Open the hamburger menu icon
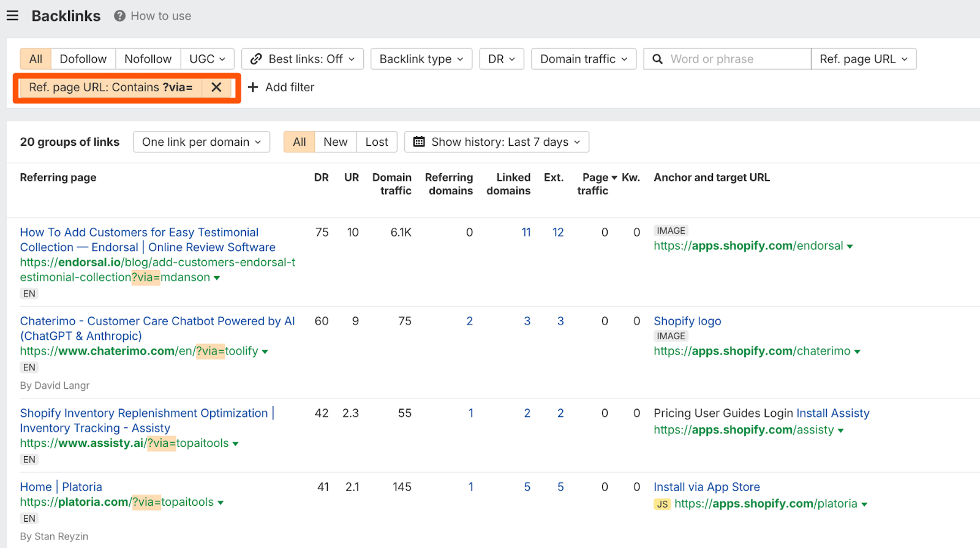Viewport: 980px width, 548px height. [x=12, y=15]
